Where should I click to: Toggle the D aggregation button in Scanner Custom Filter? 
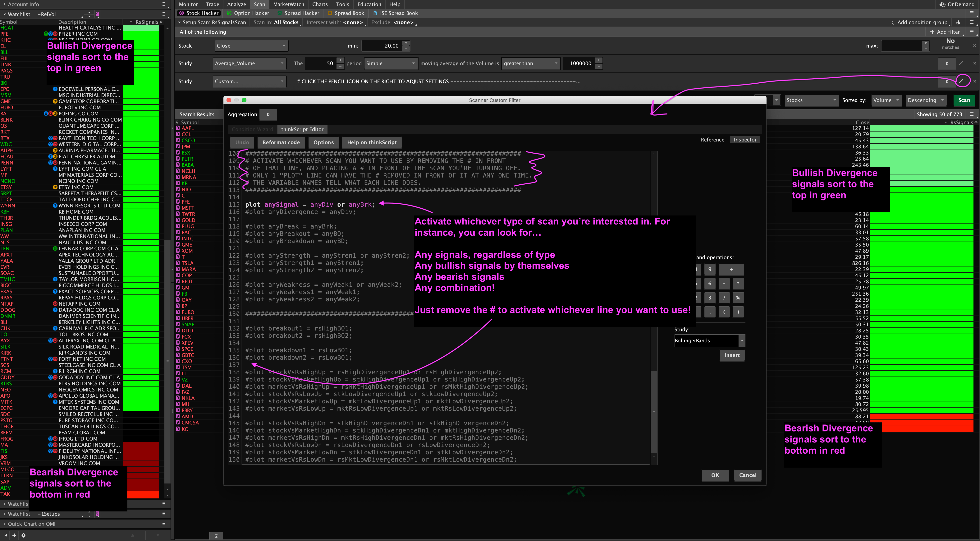pos(268,114)
